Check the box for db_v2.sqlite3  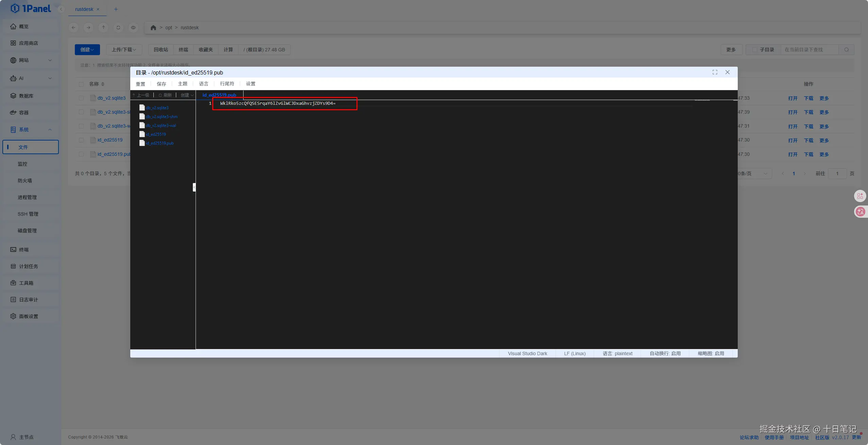click(x=81, y=98)
